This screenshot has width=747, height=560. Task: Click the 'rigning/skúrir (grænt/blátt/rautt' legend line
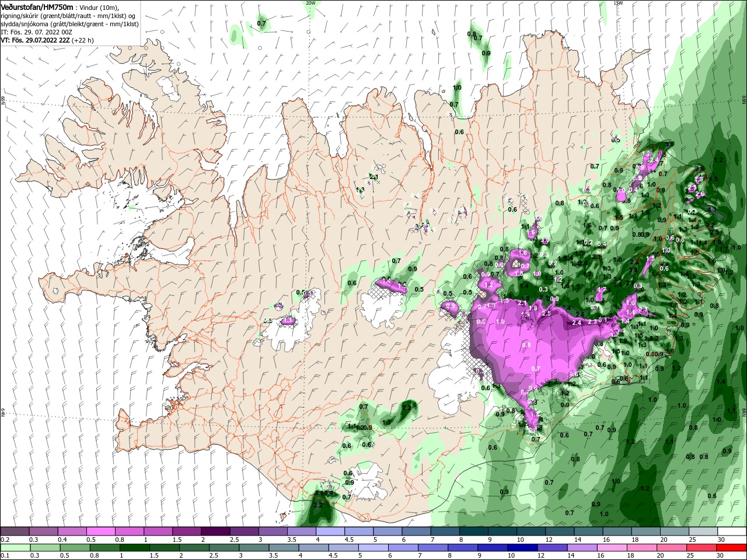click(x=68, y=15)
